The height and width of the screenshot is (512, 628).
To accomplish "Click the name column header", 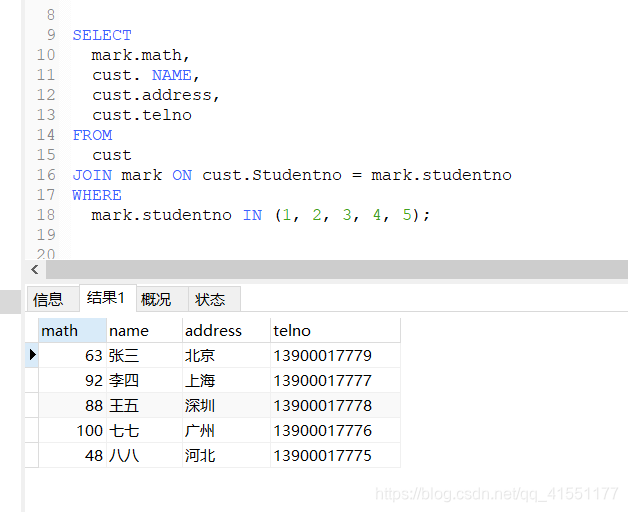I will [x=144, y=331].
